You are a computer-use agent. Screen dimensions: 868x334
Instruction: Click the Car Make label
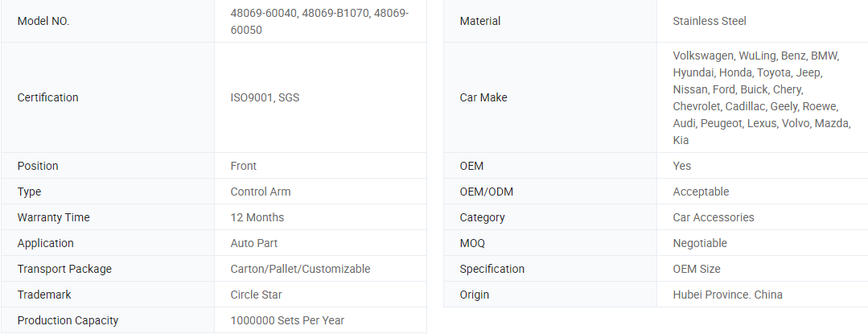pos(483,97)
